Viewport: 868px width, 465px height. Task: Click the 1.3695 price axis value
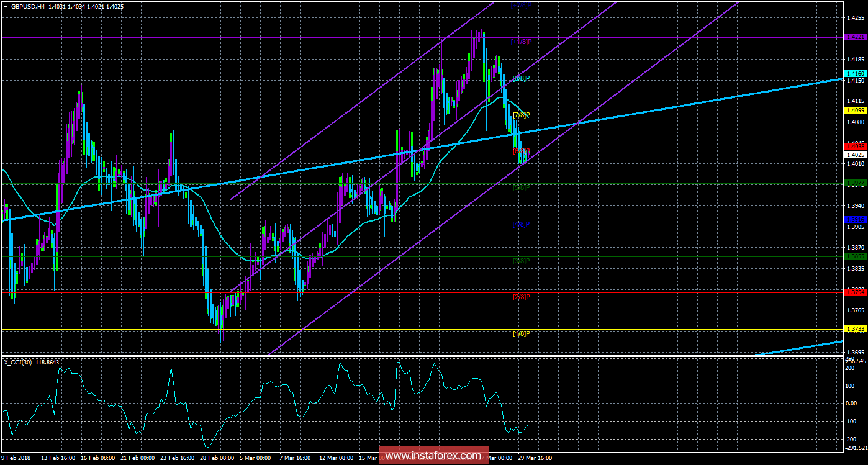[x=854, y=352]
